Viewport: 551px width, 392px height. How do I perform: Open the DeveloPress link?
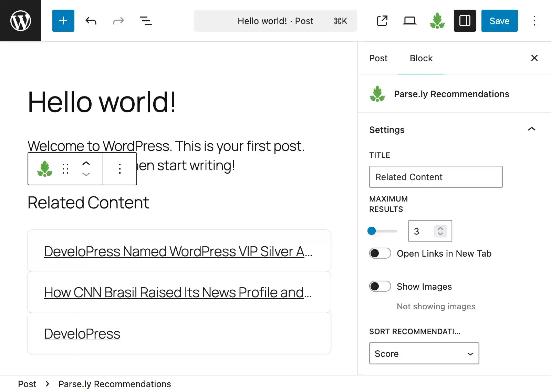tap(82, 333)
